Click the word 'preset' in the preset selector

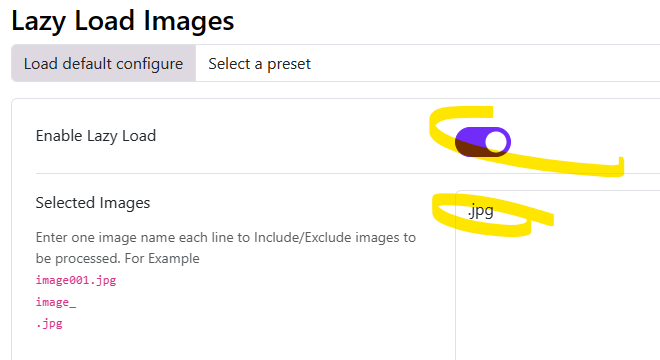tap(289, 64)
